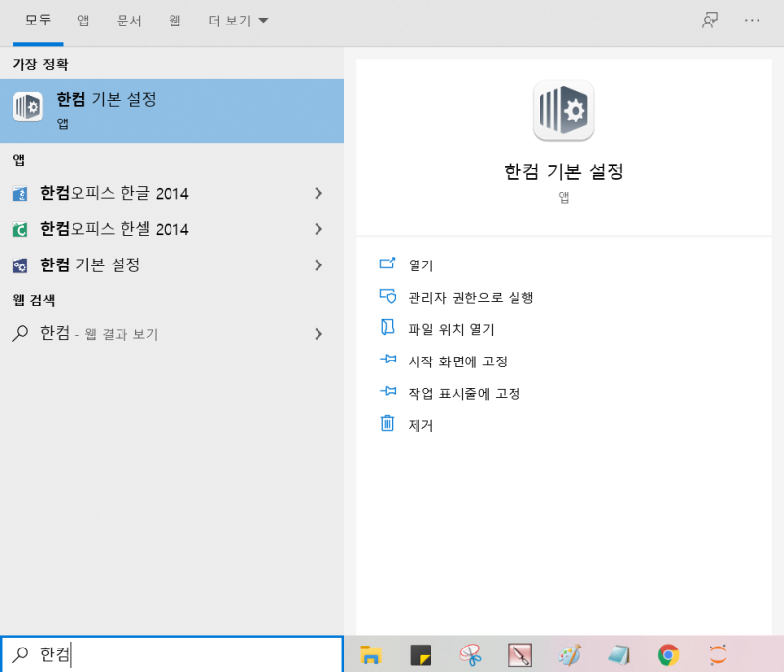
Task: Click the file location icon
Action: coord(387,327)
